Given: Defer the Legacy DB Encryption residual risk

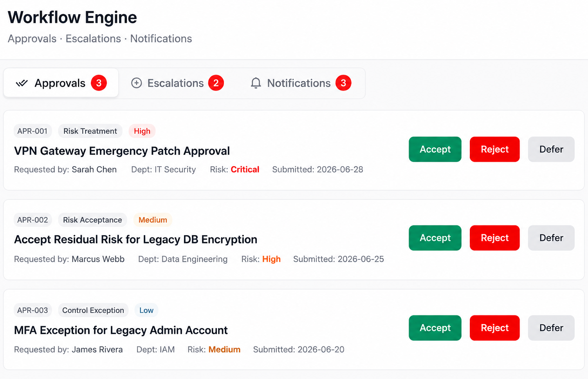Looking at the screenshot, I should point(551,238).
